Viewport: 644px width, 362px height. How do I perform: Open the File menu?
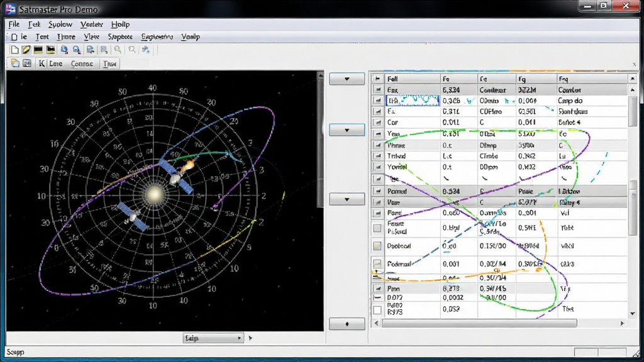pos(14,25)
